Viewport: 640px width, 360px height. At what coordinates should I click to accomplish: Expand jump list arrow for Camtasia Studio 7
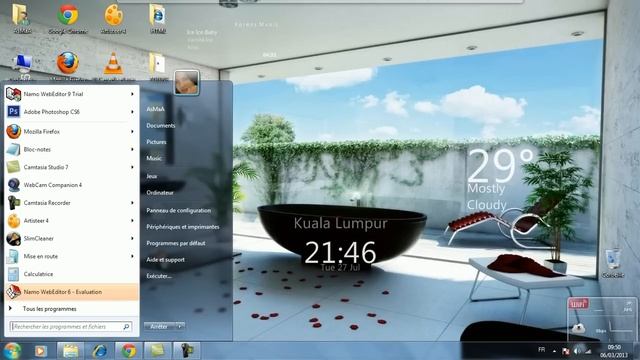(132, 167)
